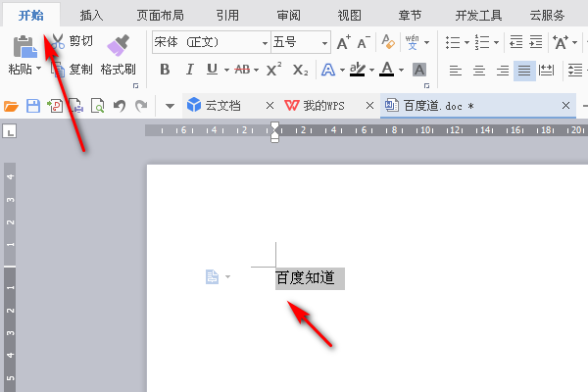Open the 开发工具 tab
The width and height of the screenshot is (588, 392).
coord(478,16)
